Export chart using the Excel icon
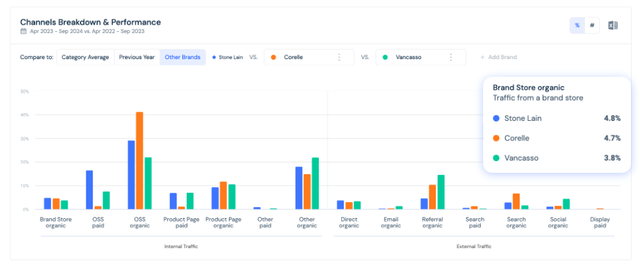The image size is (644, 267). (x=613, y=25)
